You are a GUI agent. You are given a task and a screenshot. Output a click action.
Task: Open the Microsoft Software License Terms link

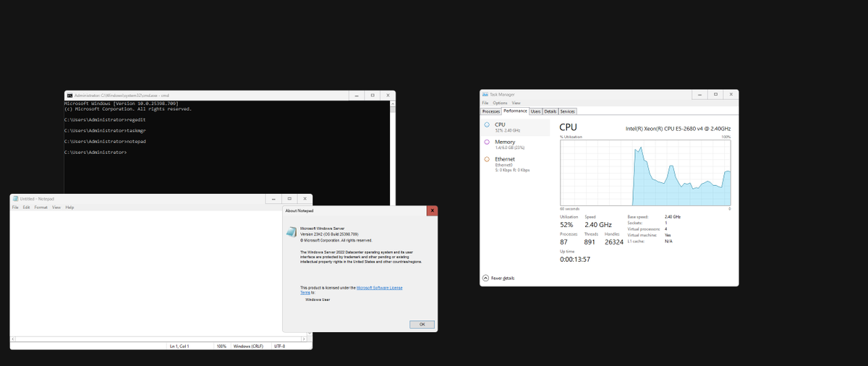[x=352, y=290]
